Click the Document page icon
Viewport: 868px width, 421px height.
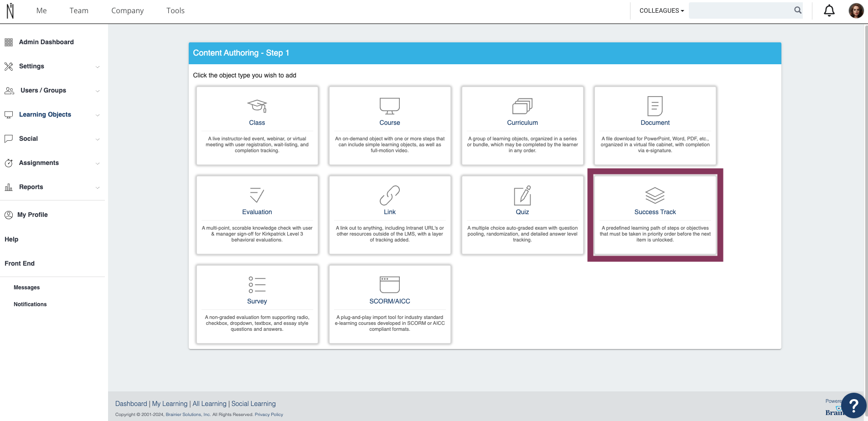coord(655,106)
